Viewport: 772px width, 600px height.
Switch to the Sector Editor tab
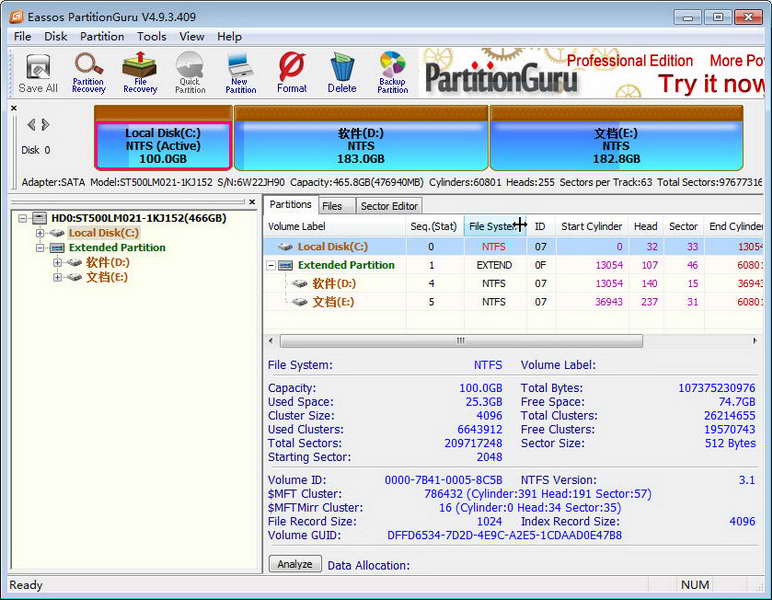point(389,206)
